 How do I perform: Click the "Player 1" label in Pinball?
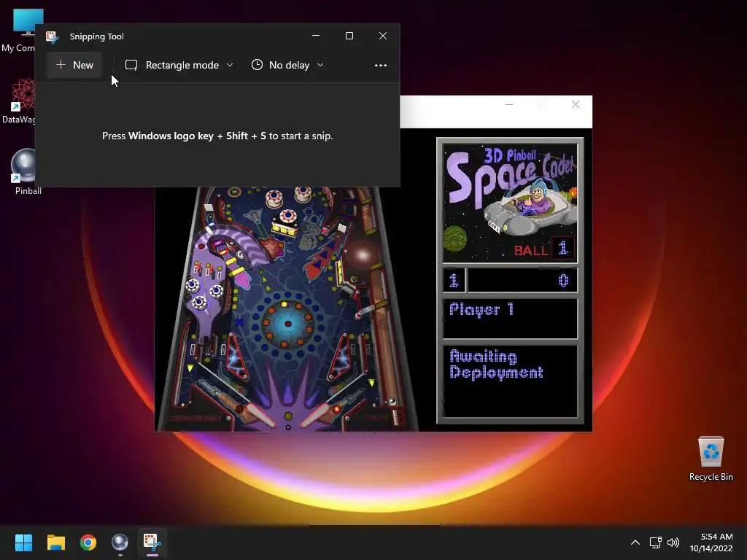click(x=481, y=309)
